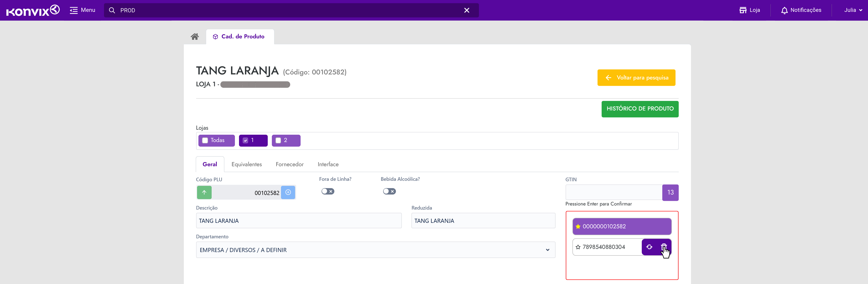Select GTIN entry 0000000102582
Image resolution: width=868 pixels, height=284 pixels.
tap(622, 226)
